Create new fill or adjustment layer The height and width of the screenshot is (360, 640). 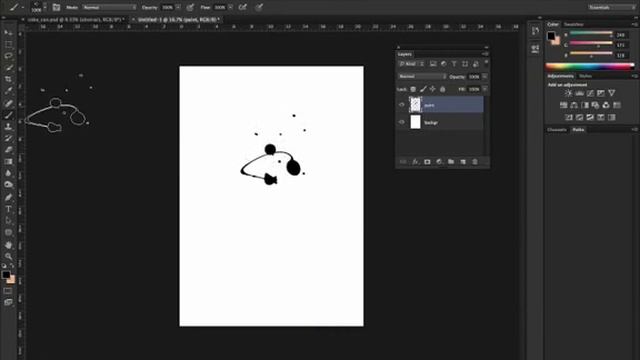point(439,162)
